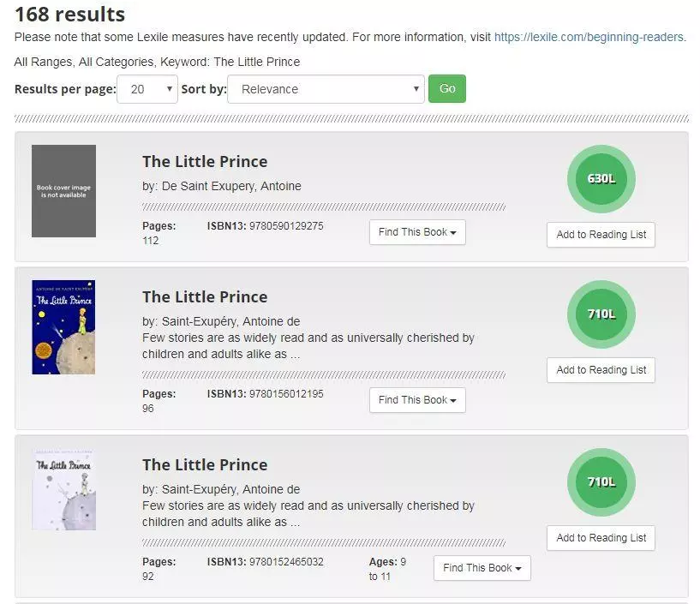700x604 pixels.
Task: Open first The Little Prince title by De Saint Exupery
Action: click(205, 162)
